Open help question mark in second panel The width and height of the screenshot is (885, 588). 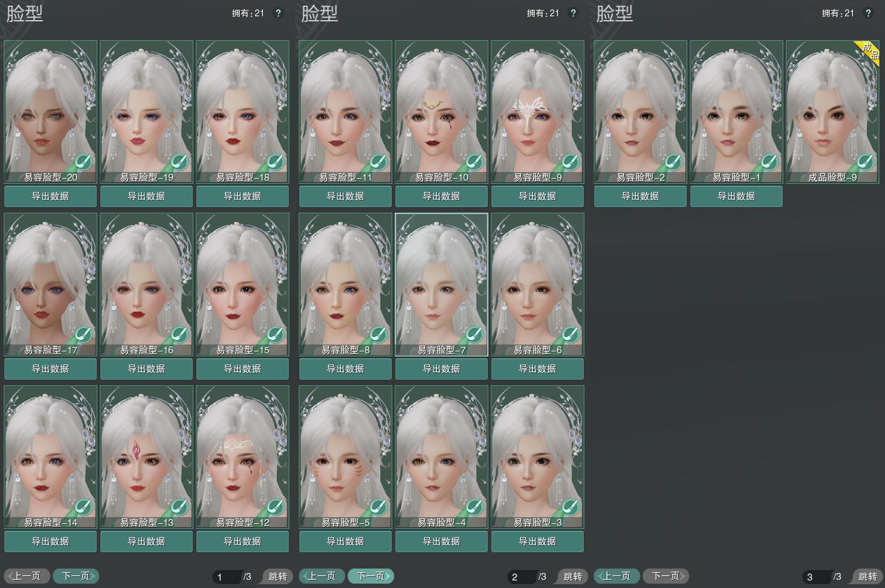coord(574,13)
